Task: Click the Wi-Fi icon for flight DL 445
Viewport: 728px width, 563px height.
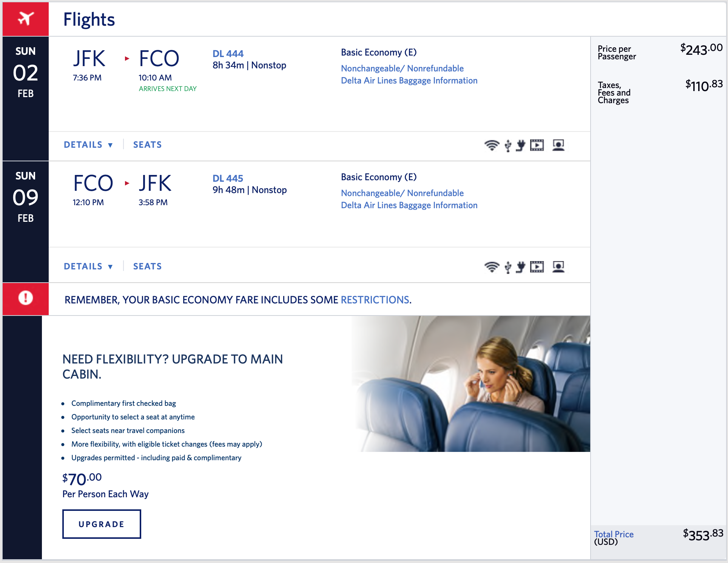Action: (492, 267)
